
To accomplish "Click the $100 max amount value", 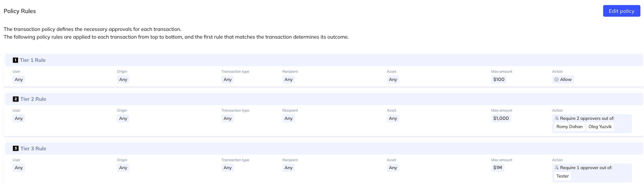I will (x=498, y=79).
